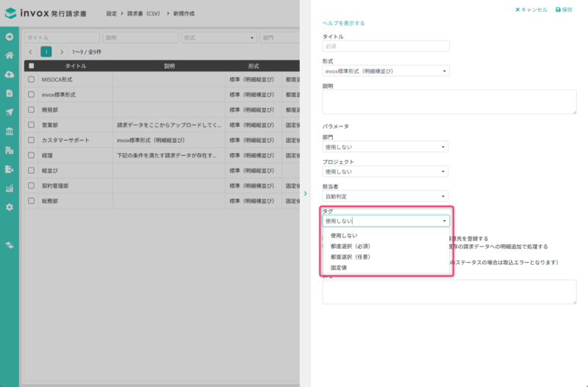The height and width of the screenshot is (387, 588).
Task: Tick the checkbox for 営業部 row
Action: [32, 125]
